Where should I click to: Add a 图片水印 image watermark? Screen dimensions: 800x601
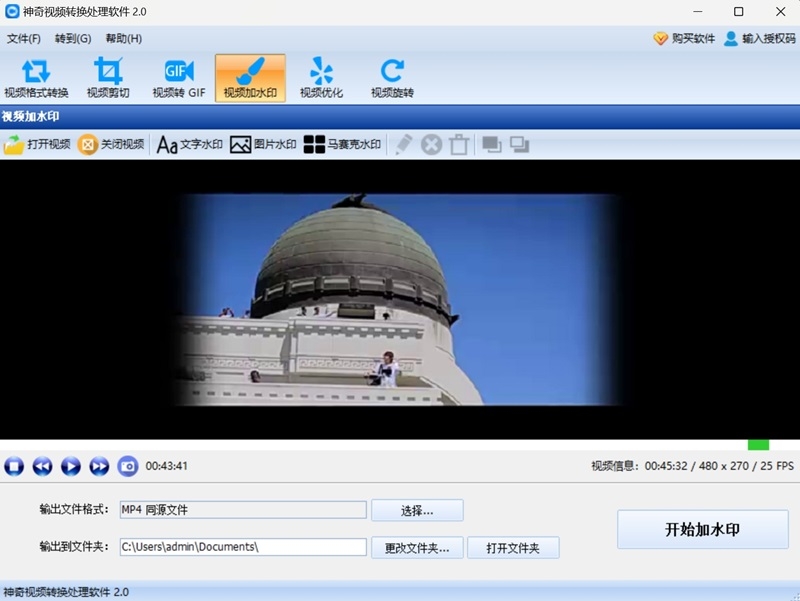tap(263, 144)
